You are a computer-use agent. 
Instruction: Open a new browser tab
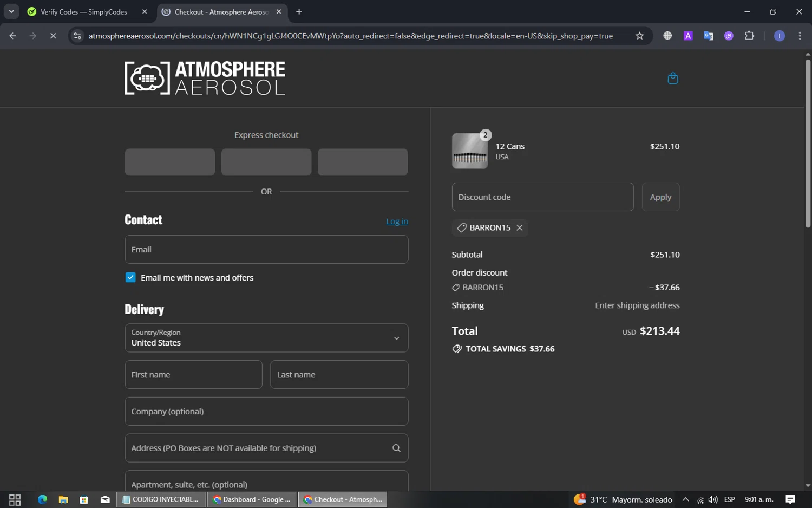[299, 11]
